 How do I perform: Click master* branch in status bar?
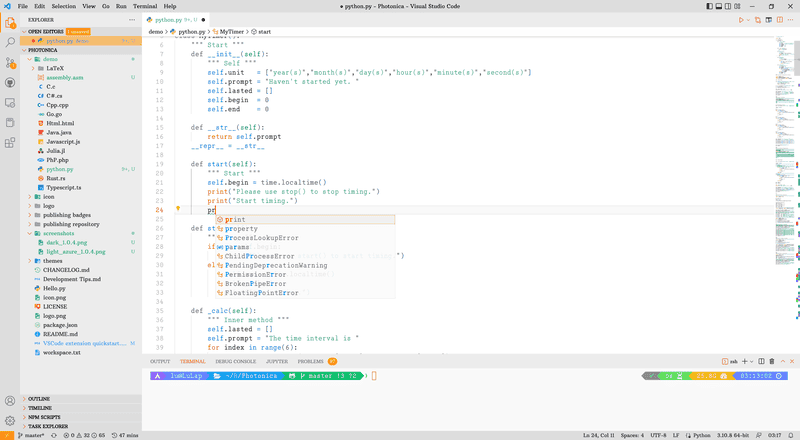pos(31,435)
